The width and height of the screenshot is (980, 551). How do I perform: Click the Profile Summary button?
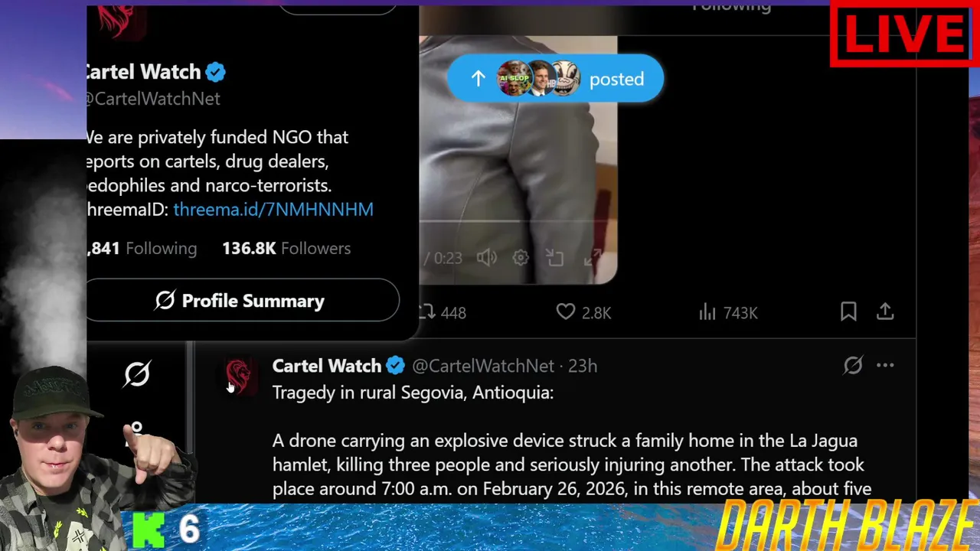(x=241, y=301)
